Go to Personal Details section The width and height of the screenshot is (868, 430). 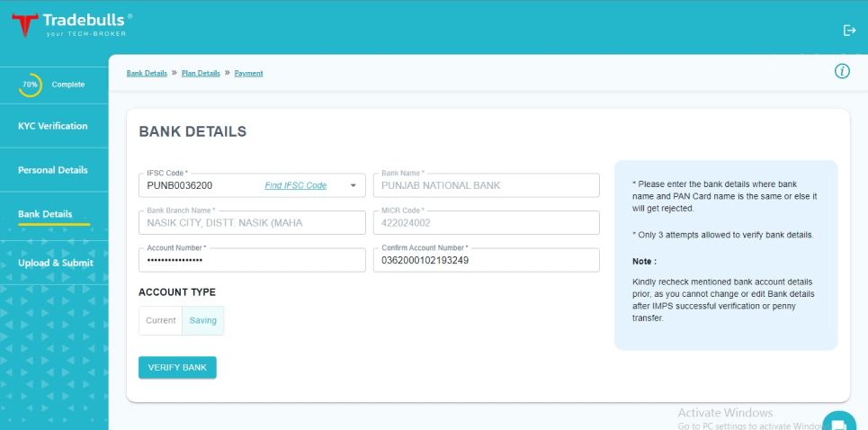click(53, 170)
